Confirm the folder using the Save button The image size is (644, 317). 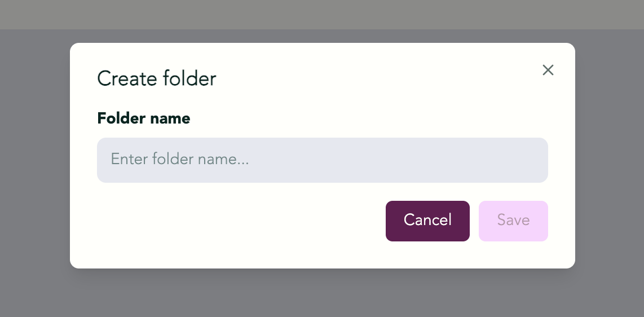[513, 221]
